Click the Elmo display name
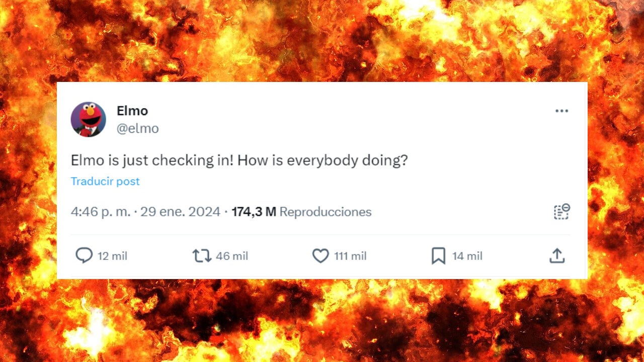644x362 pixels. 132,111
